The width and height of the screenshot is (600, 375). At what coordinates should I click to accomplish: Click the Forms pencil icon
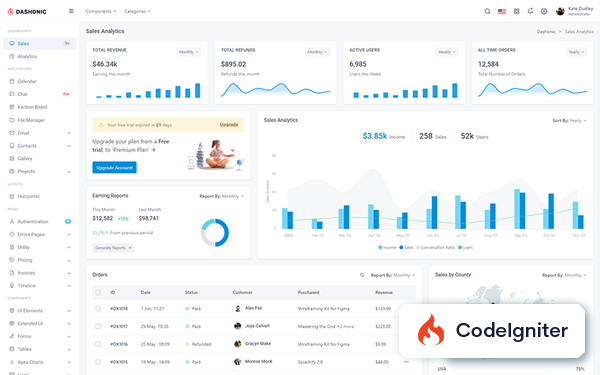coord(11,336)
